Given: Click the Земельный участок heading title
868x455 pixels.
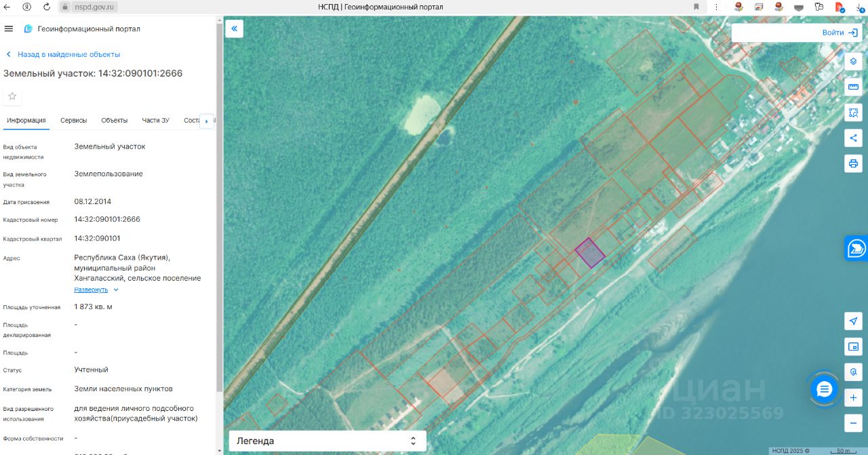Looking at the screenshot, I should 93,73.
